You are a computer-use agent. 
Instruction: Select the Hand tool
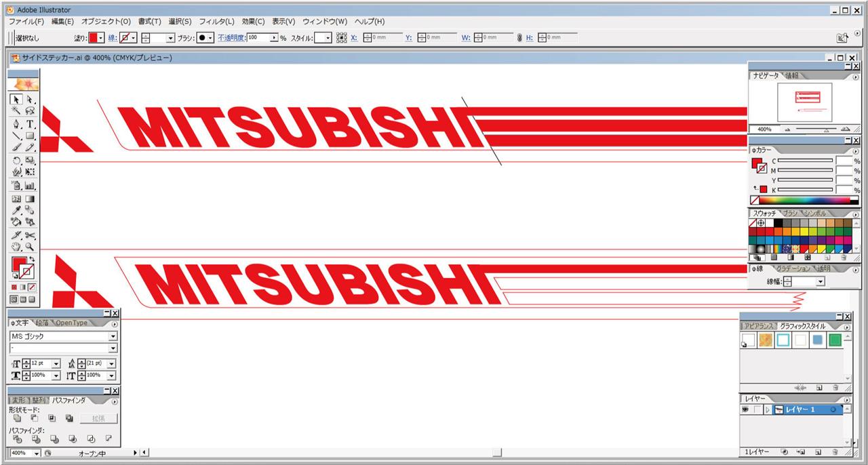click(x=17, y=247)
